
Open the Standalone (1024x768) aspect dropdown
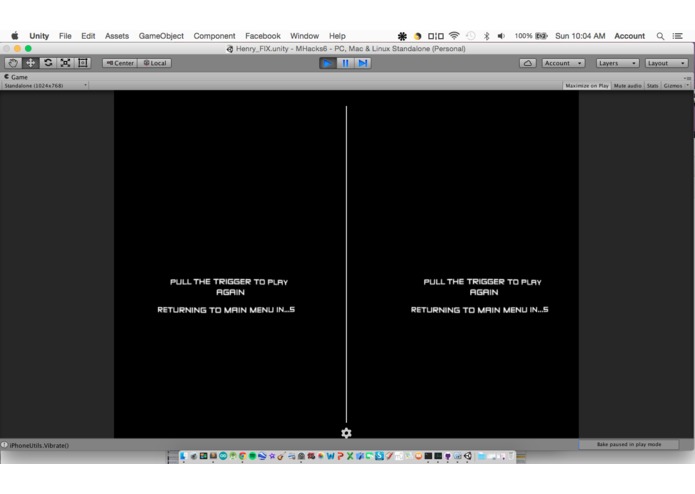pos(45,86)
